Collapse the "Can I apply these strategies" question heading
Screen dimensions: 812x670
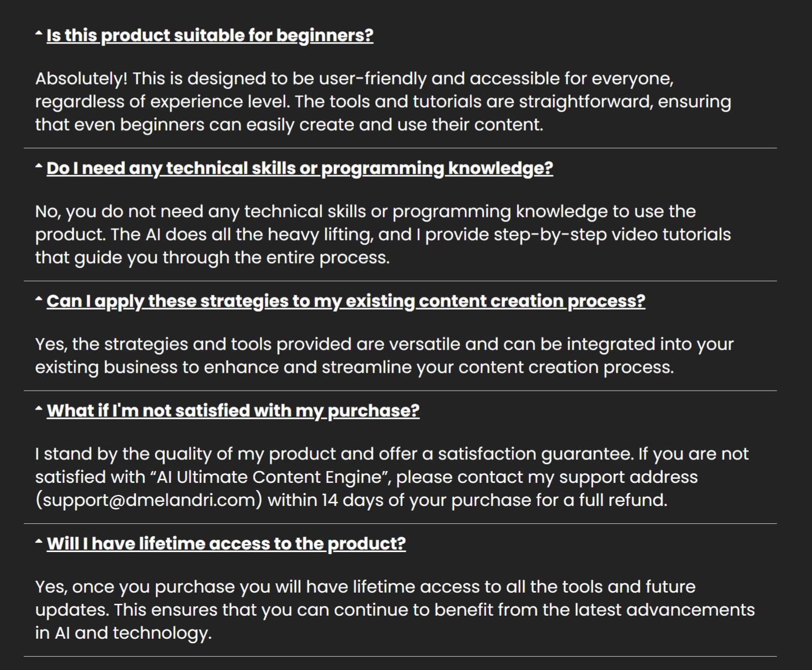point(346,301)
